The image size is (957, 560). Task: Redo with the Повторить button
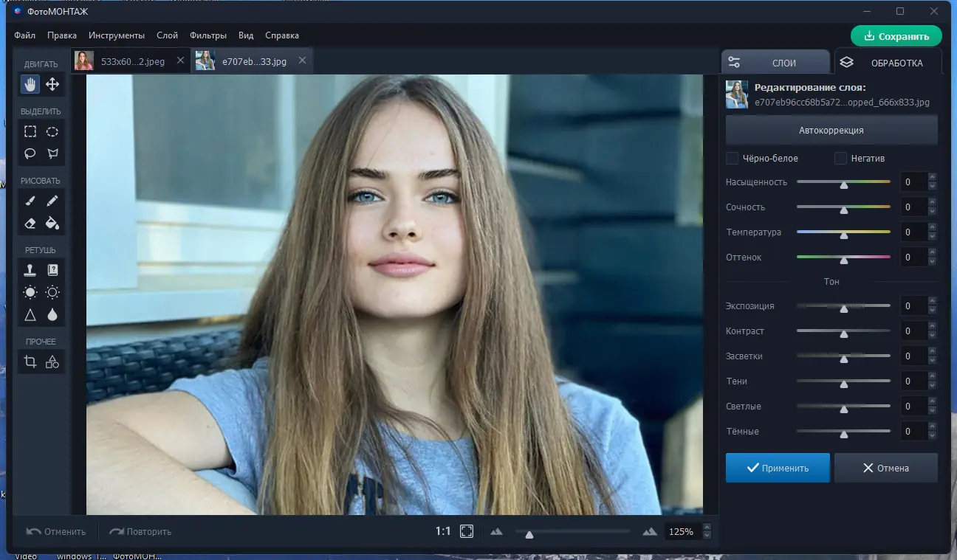pos(140,531)
